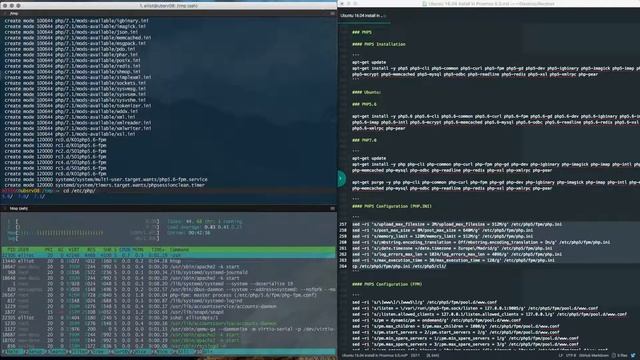640x360 pixels.
Task: Select the systemd-journald process row in htop
Action: [168, 272]
